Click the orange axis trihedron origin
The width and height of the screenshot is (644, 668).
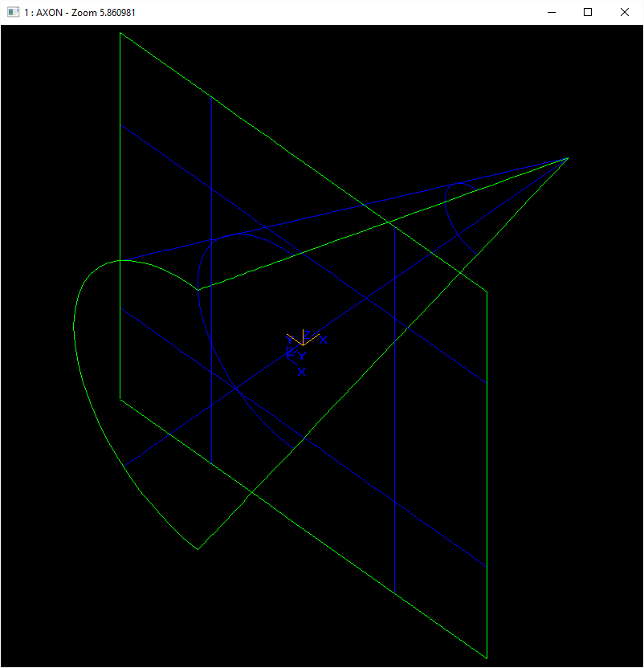(x=303, y=344)
